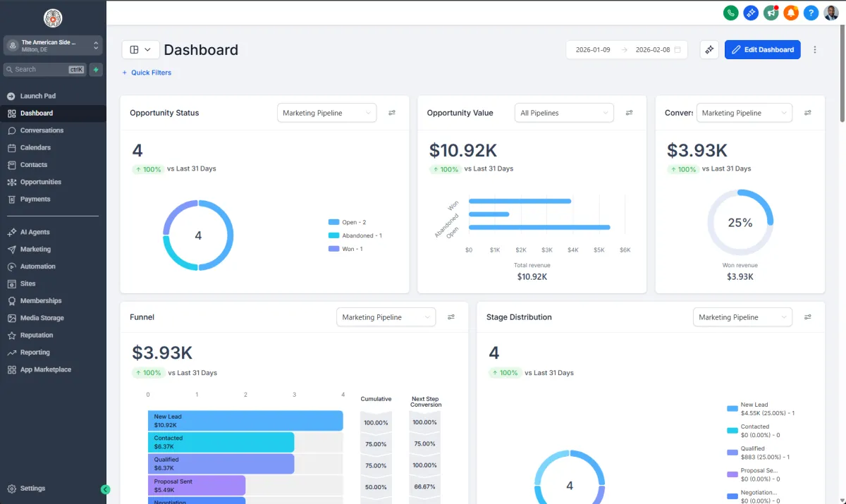
Task: Open the date range picker
Action: 627,49
